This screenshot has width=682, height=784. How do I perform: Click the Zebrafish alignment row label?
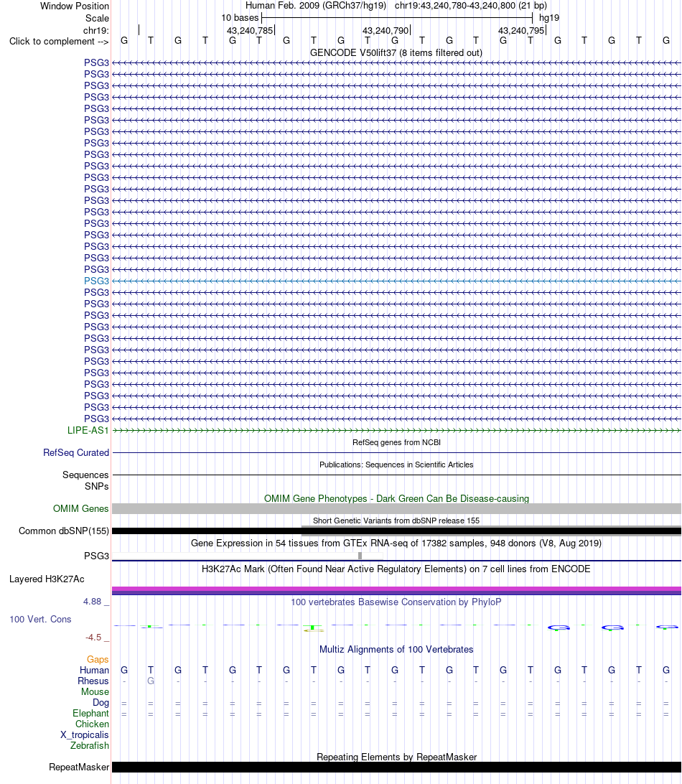coord(90,745)
